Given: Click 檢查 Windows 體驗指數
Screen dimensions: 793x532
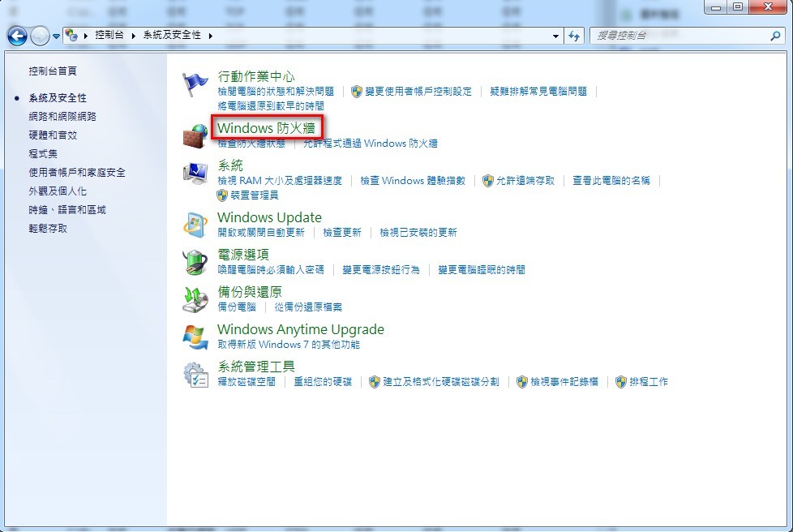Looking at the screenshot, I should [x=413, y=181].
